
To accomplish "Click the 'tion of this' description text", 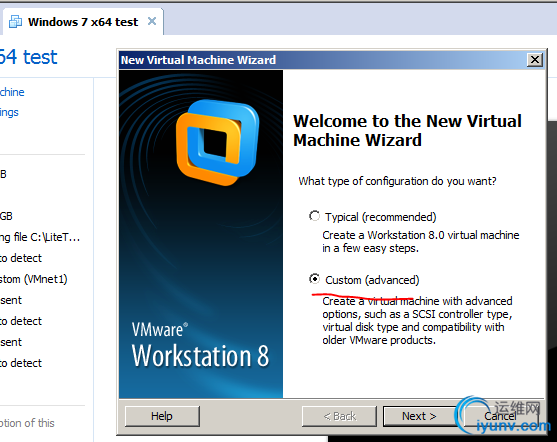I will click(x=27, y=423).
